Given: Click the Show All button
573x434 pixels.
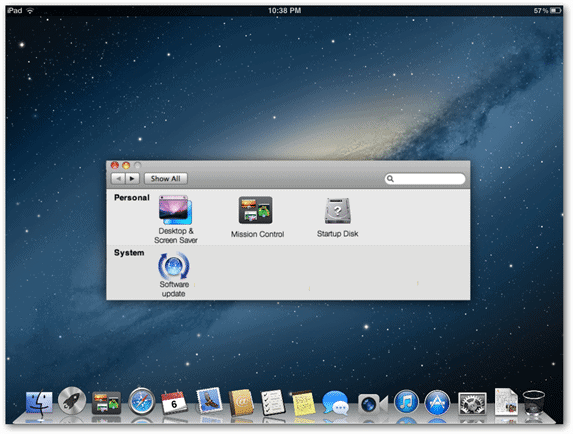Looking at the screenshot, I should click(166, 179).
